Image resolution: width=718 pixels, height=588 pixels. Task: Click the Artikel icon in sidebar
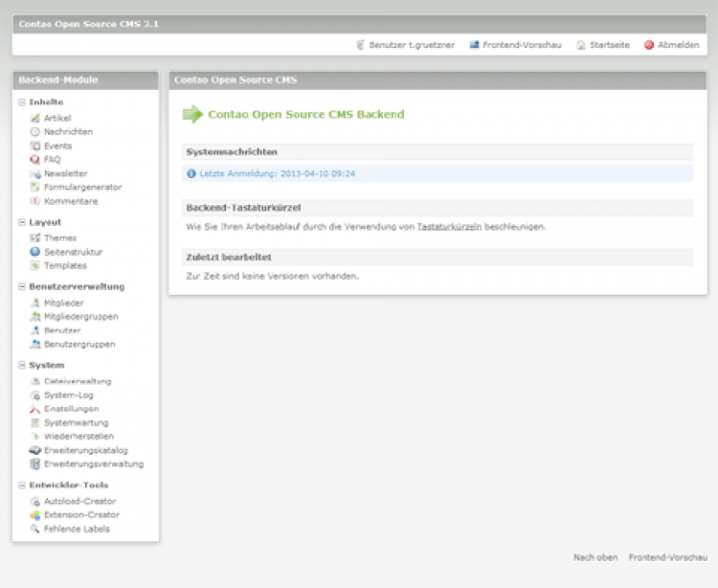[x=35, y=118]
